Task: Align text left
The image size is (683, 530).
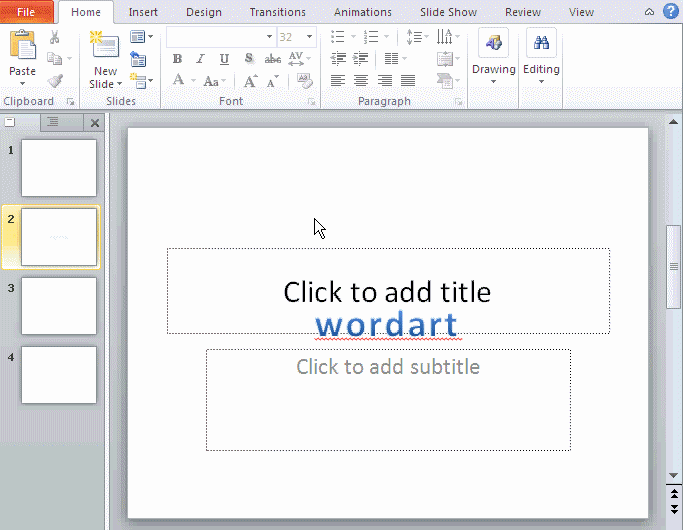Action: click(x=338, y=81)
